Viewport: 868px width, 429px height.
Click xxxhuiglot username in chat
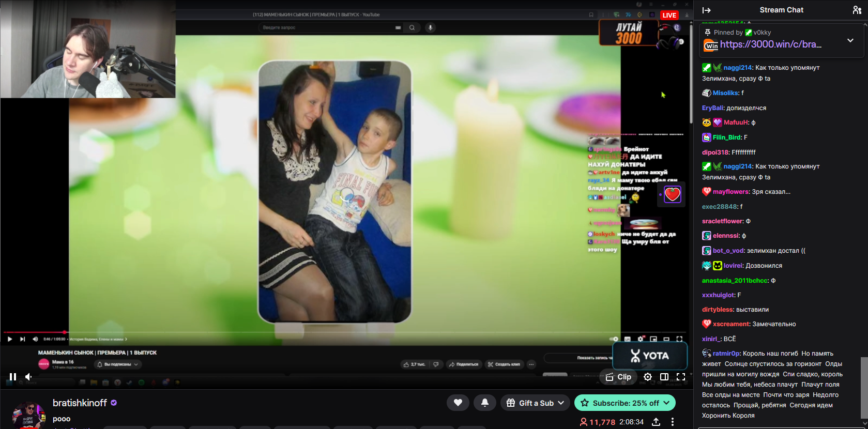pos(718,295)
